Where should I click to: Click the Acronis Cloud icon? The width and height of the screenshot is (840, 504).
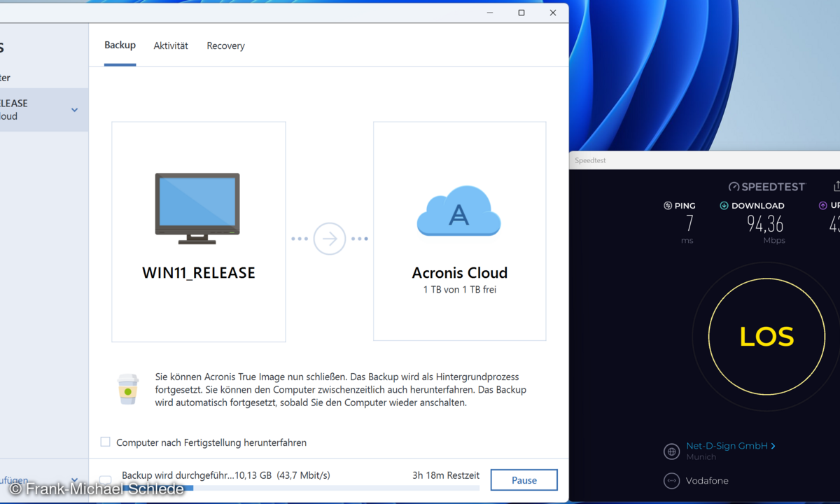[459, 210]
